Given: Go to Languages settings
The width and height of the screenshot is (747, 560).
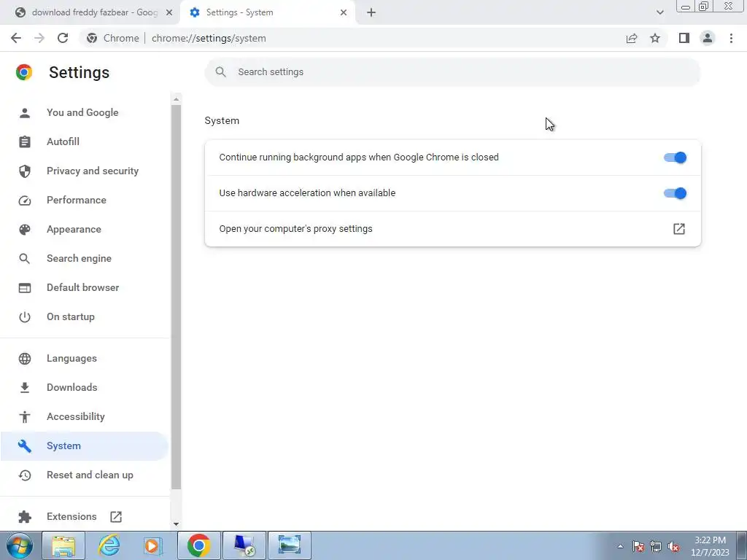Looking at the screenshot, I should pyautogui.click(x=71, y=358).
